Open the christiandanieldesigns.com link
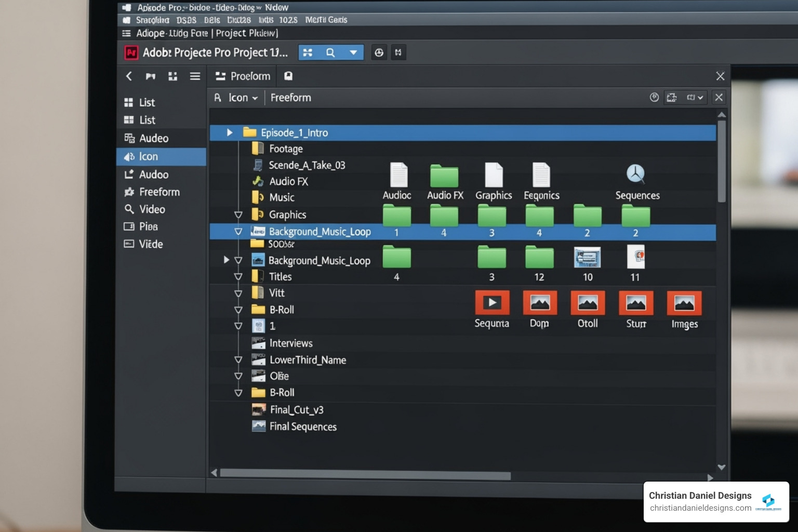The width and height of the screenshot is (798, 532). (x=700, y=508)
